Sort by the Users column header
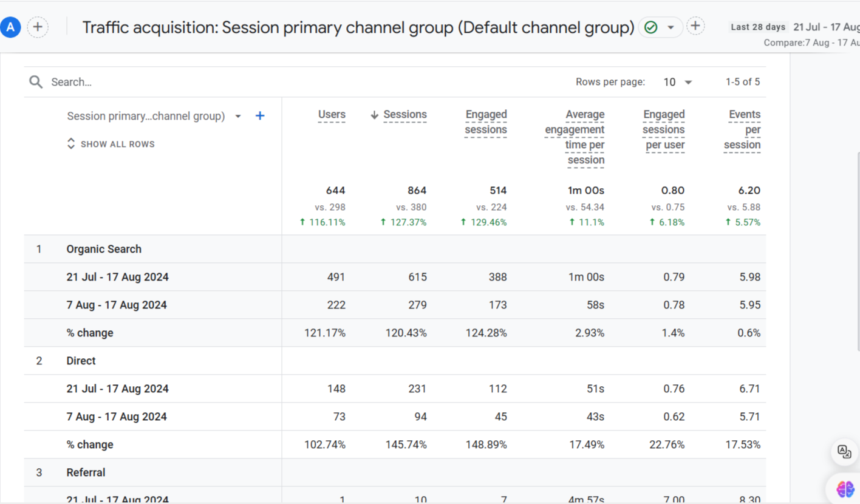This screenshot has height=504, width=860. [x=332, y=115]
